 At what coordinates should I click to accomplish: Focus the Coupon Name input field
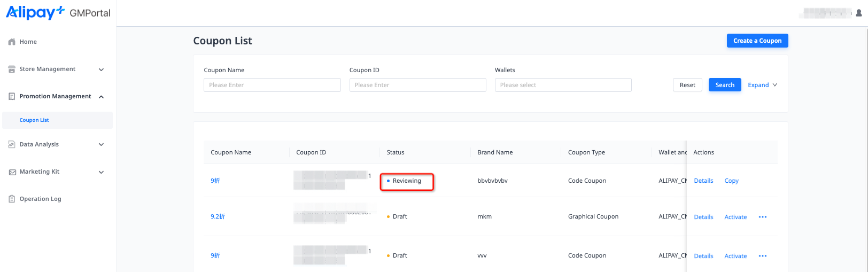click(272, 85)
